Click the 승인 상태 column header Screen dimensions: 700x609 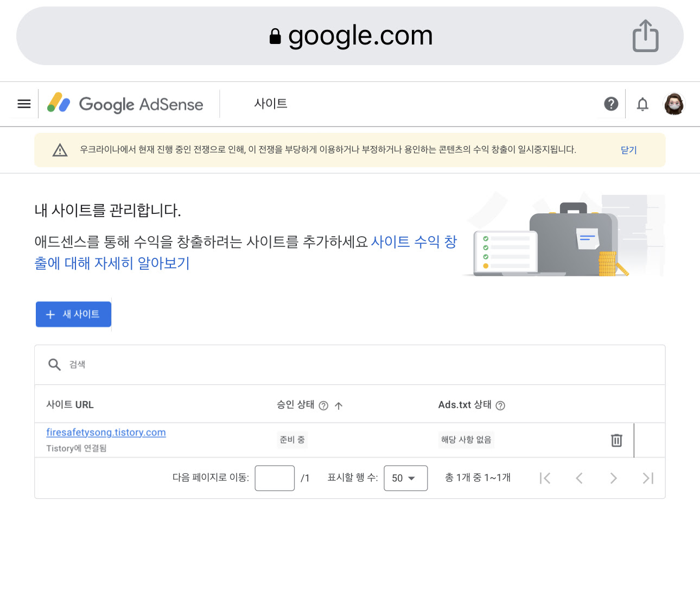[x=295, y=405]
